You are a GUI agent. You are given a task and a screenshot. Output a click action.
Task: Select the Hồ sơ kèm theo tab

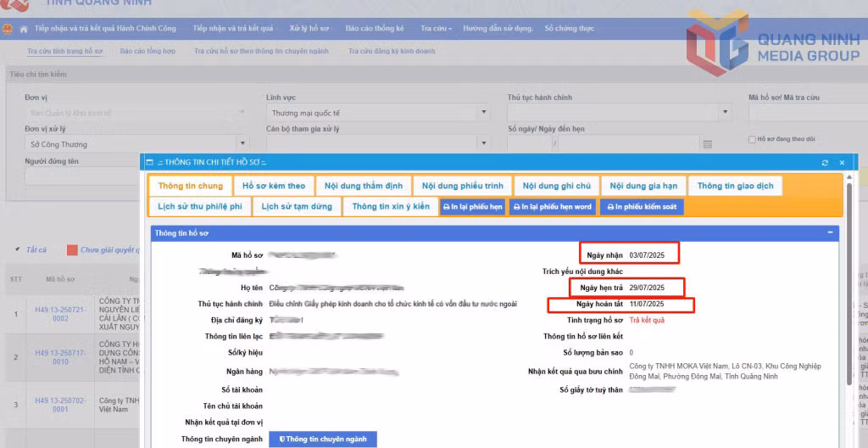[274, 186]
